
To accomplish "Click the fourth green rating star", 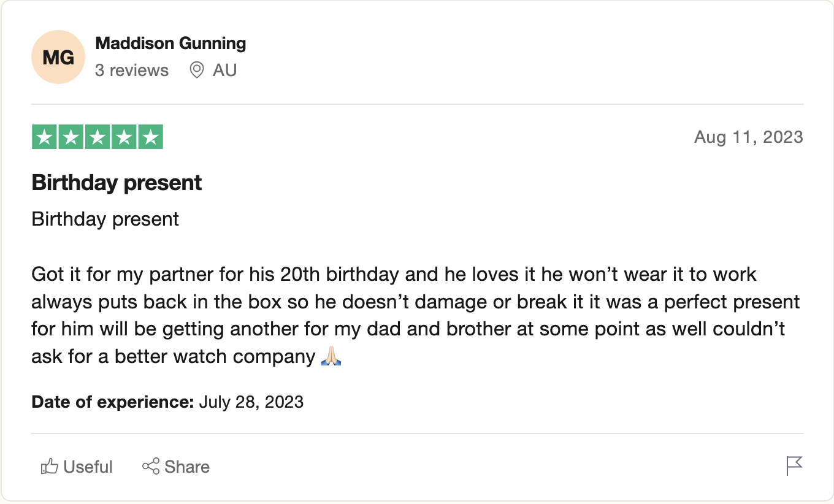I will click(124, 137).
